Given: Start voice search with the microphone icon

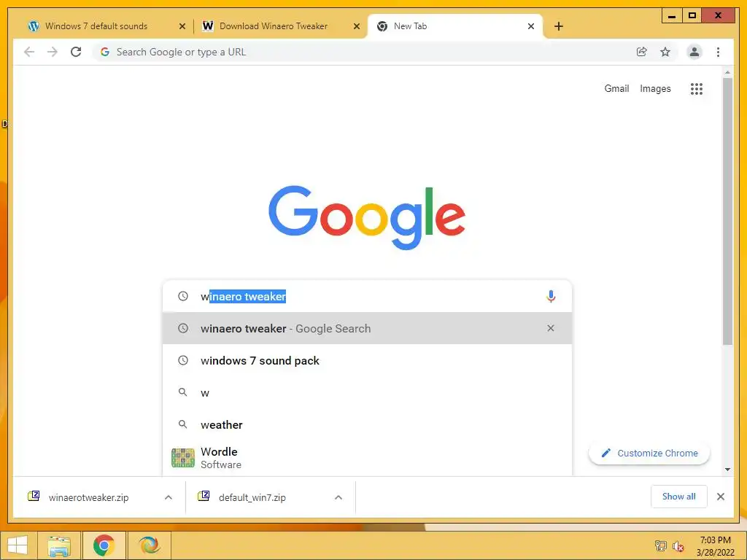Looking at the screenshot, I should coord(551,296).
